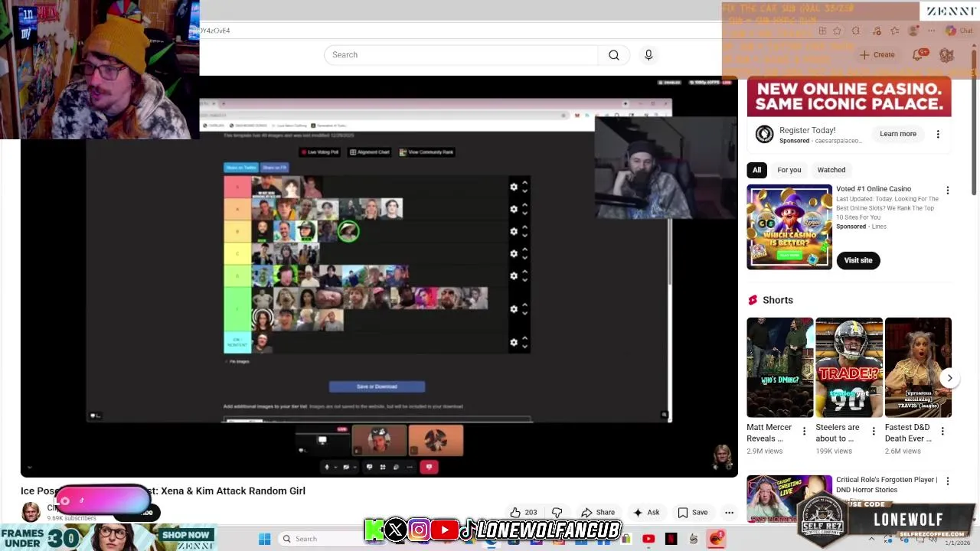Open options for Critical Role's Forgotten Player video
The height and width of the screenshot is (551, 980).
[x=947, y=481]
